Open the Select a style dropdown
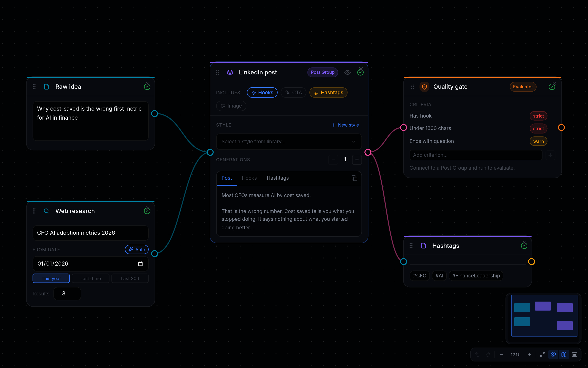The image size is (588, 368). [x=289, y=141]
